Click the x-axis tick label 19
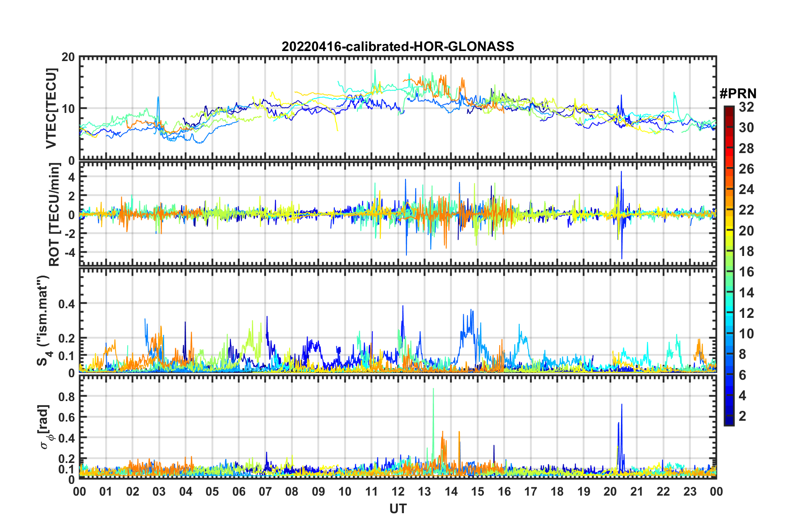Viewport: 796px width, 532px height. [x=584, y=491]
